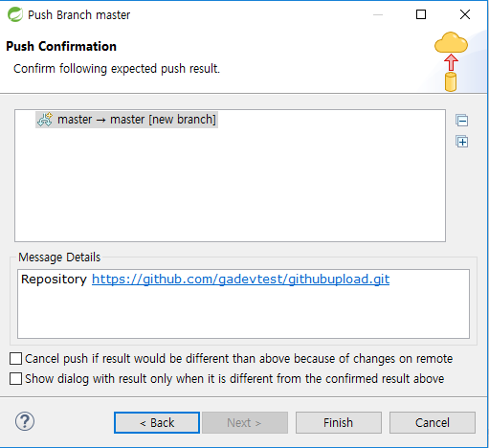
Task: Click the Message Details group label
Action: coord(59,258)
